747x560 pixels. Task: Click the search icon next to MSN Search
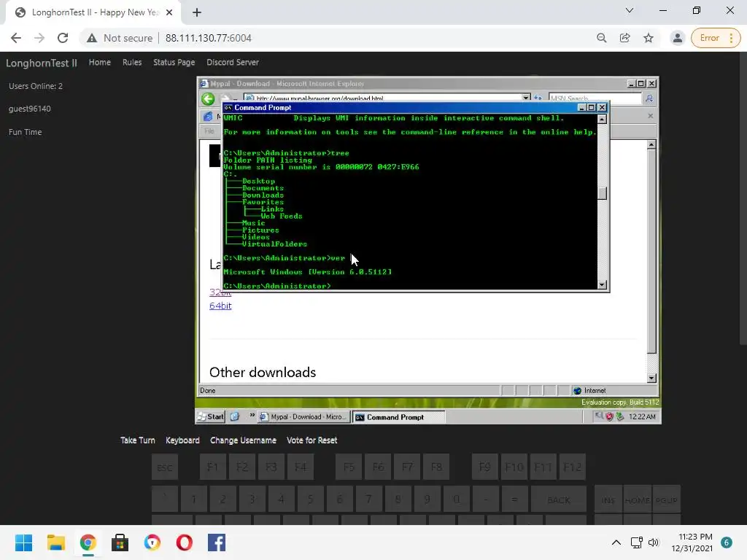(649, 98)
